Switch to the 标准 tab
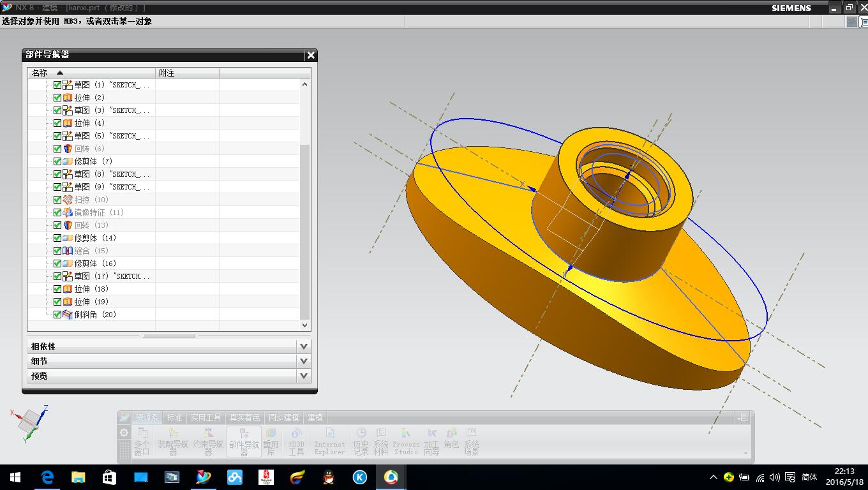Image resolution: width=868 pixels, height=490 pixels. 175,417
